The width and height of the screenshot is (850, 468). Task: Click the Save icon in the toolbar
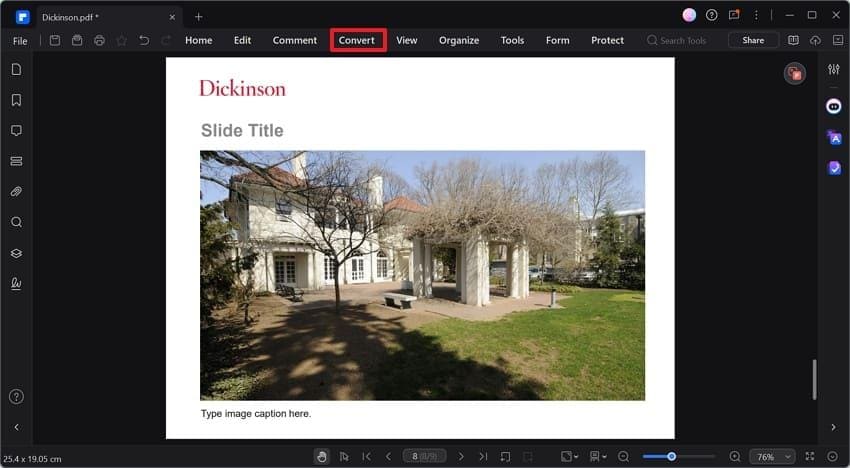pyautogui.click(x=55, y=40)
